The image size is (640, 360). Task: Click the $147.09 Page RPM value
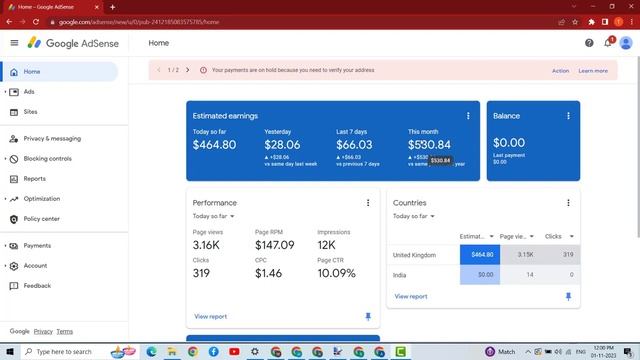point(275,245)
